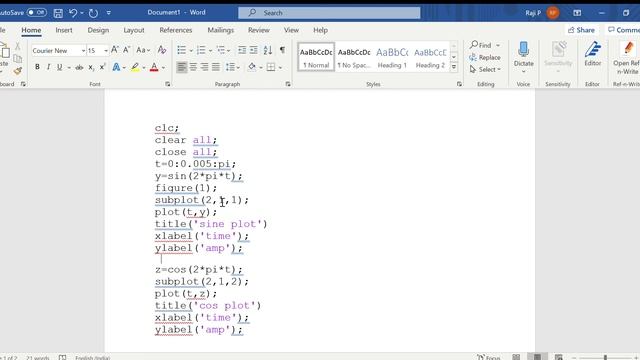Image resolution: width=640 pixels, height=360 pixels.
Task: Adjust the zoom slider in status bar
Action: click(605, 358)
